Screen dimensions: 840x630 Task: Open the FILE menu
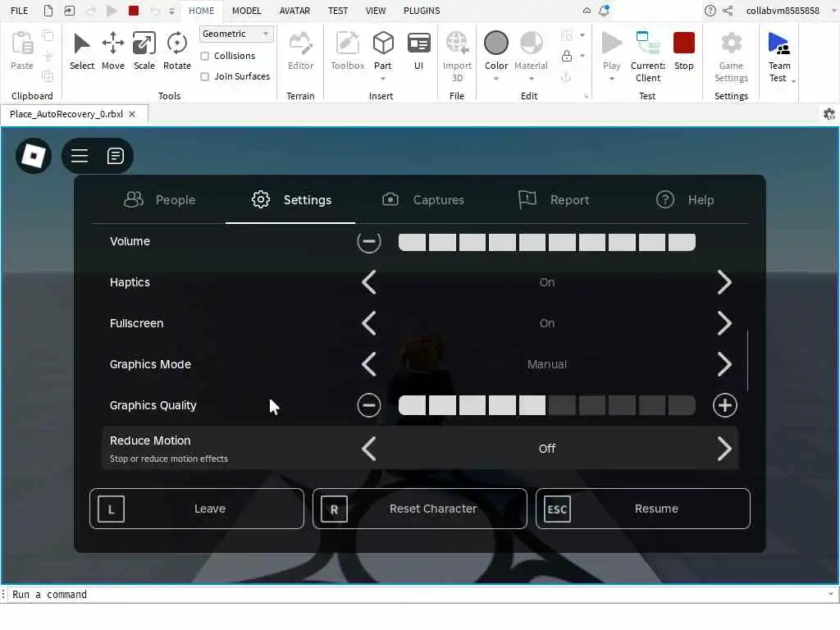pyautogui.click(x=20, y=11)
